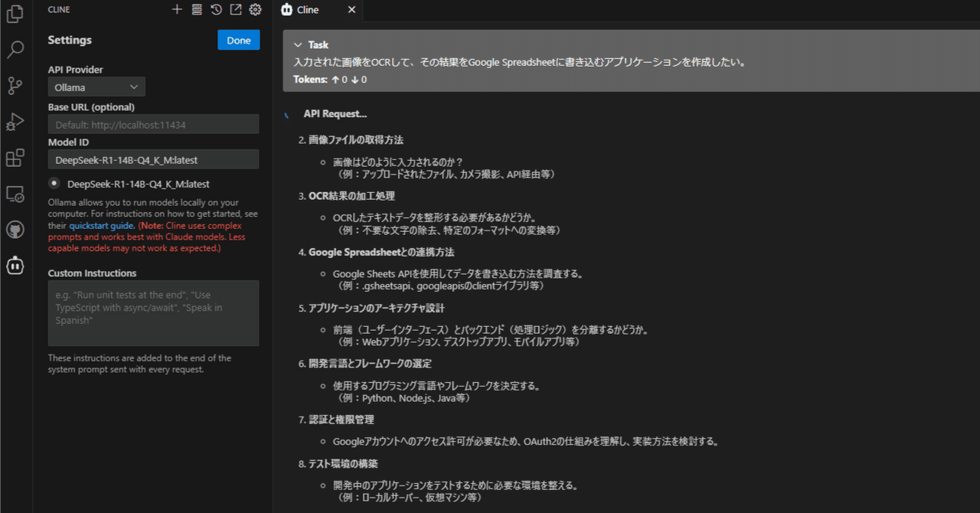Click the API Request... status text
Screen dimensions: 980x513
tap(335, 113)
